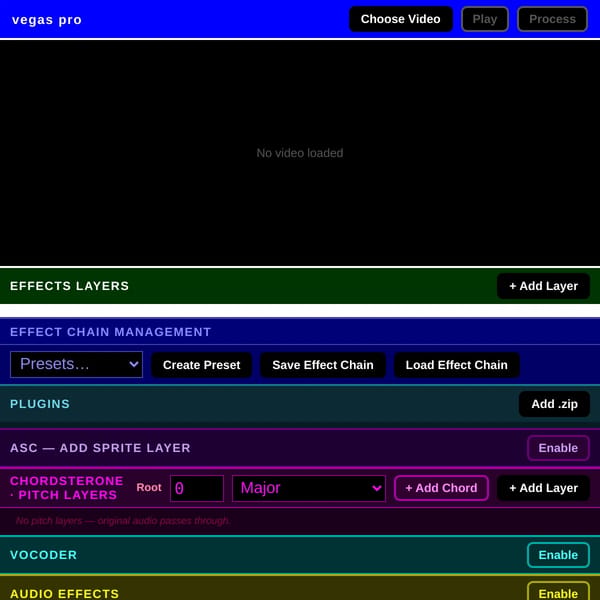Click the Effects Layers heading
Viewport: 600px width, 600px height.
coord(70,286)
